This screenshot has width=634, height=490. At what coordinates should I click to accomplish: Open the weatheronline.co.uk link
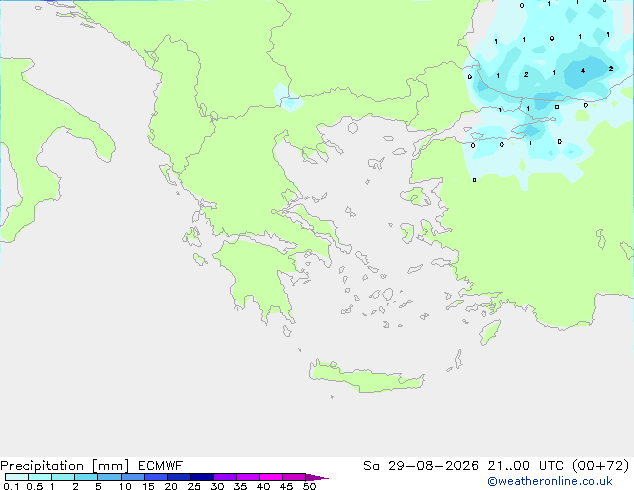(x=550, y=482)
